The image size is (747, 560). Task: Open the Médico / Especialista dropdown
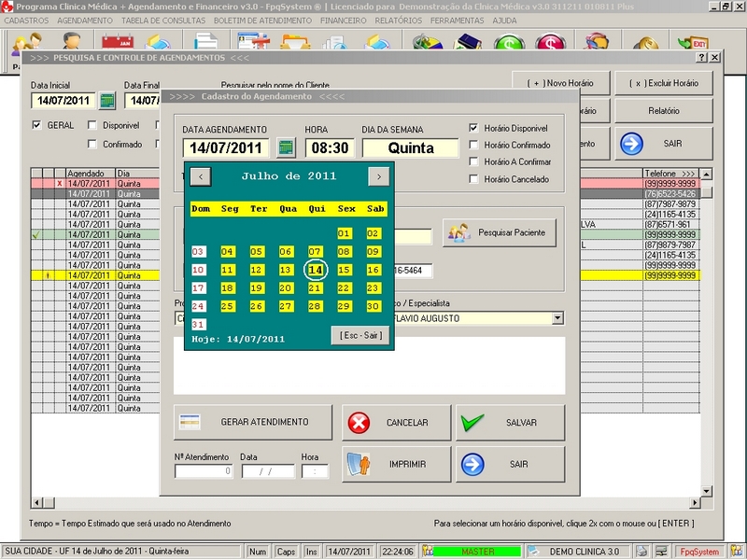tap(557, 318)
